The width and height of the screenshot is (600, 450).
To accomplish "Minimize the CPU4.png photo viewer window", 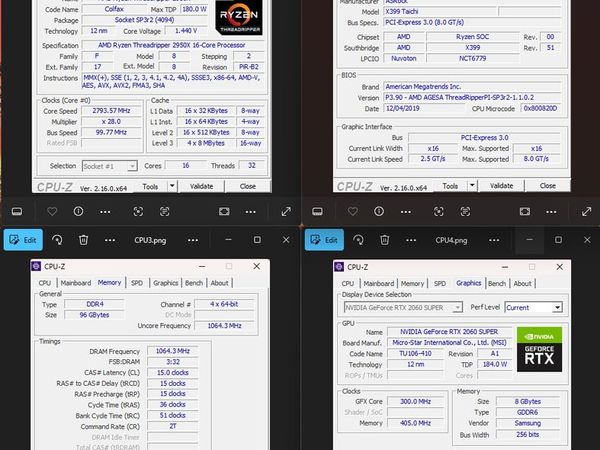I will [529, 240].
